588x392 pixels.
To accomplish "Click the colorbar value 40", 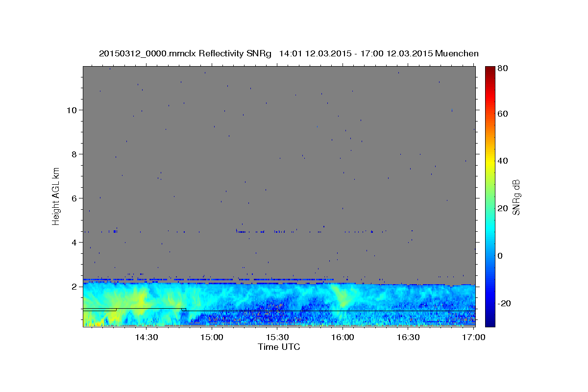I will pyautogui.click(x=503, y=161).
